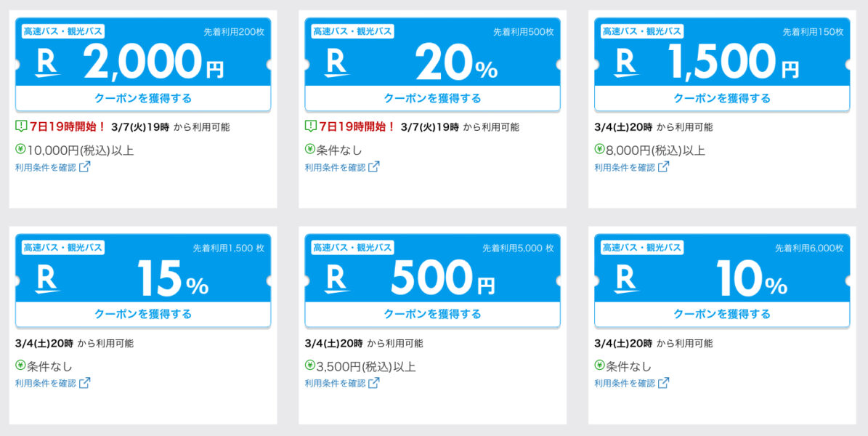Click 先着利用150枚 text
The width and height of the screenshot is (868, 436).
click(814, 32)
